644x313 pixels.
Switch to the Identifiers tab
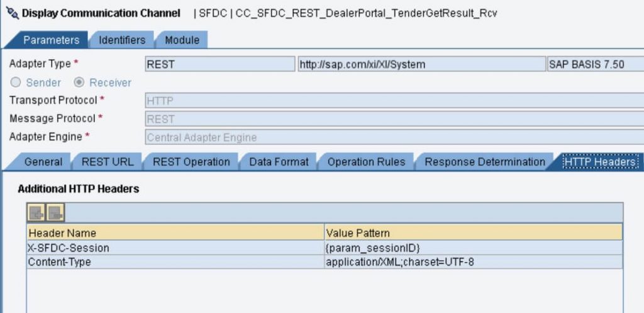122,40
